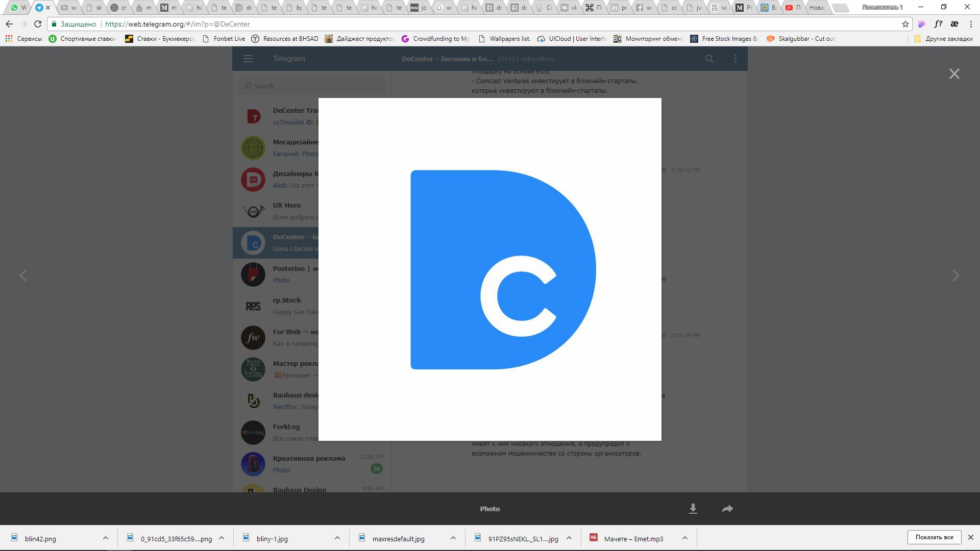Open the Skalgubbar - Cut out bookmark

[x=801, y=39]
